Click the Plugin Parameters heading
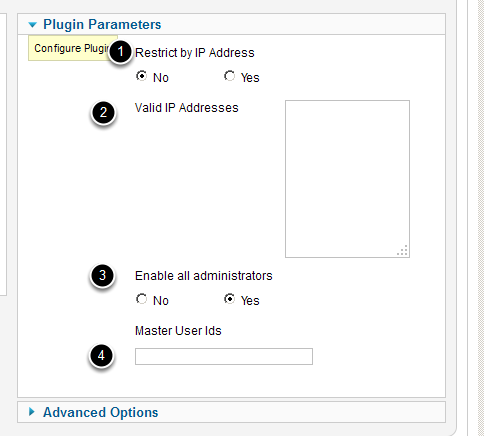 pos(102,25)
